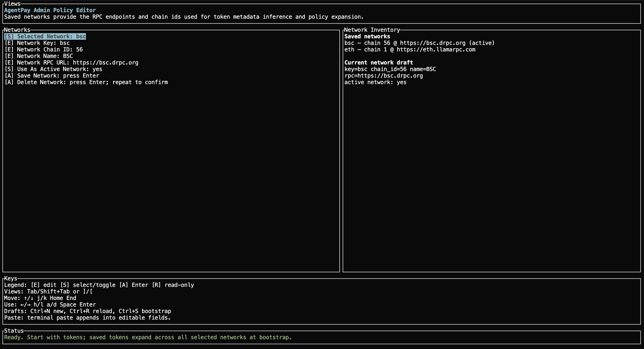This screenshot has width=644, height=349.
Task: Click the Keys panel legend line
Action: point(99,285)
